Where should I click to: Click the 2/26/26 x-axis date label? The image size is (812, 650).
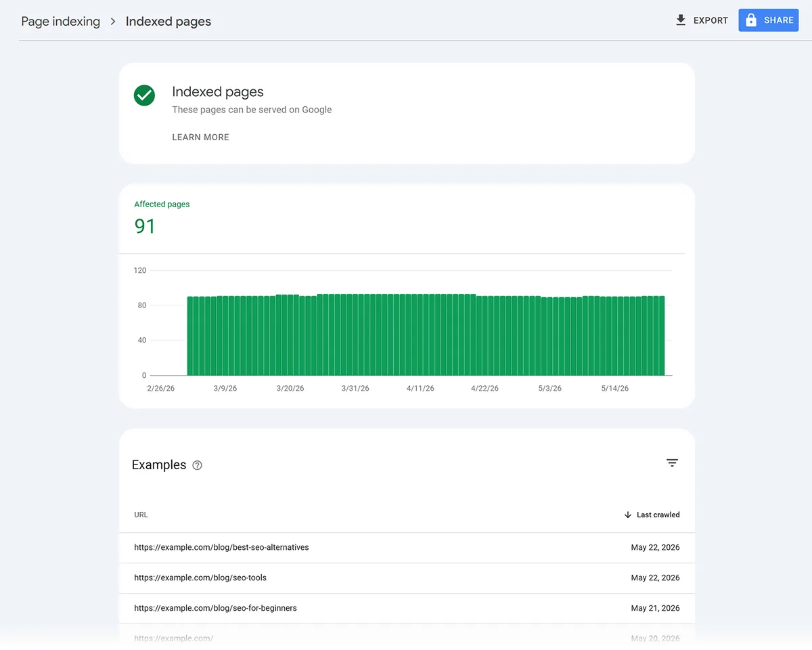[161, 389]
